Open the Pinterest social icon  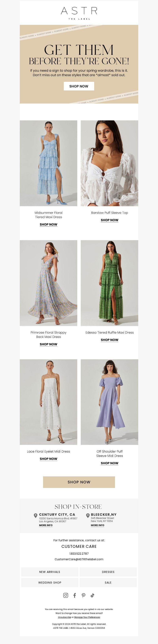click(84, 595)
